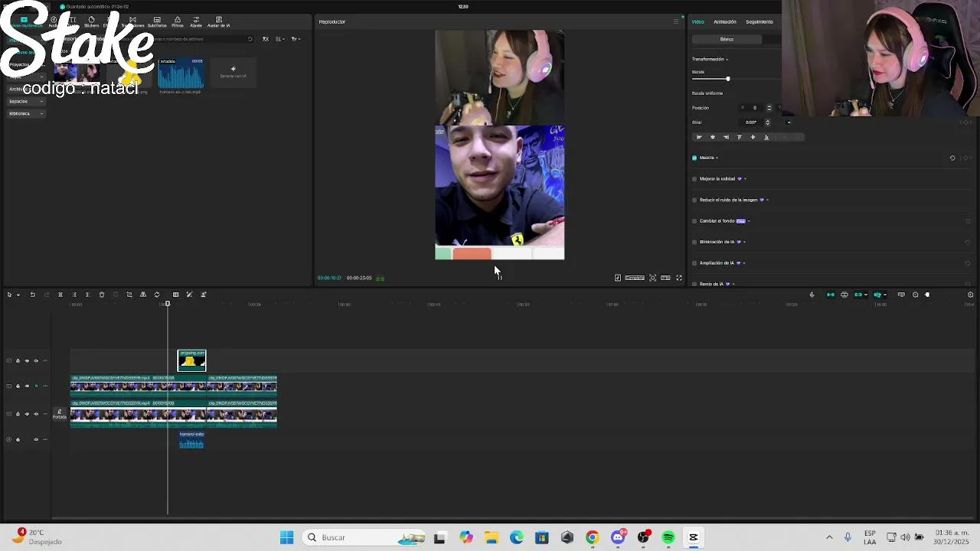Expand the Mezcla section arrow
This screenshot has width=980, height=551.
click(717, 158)
